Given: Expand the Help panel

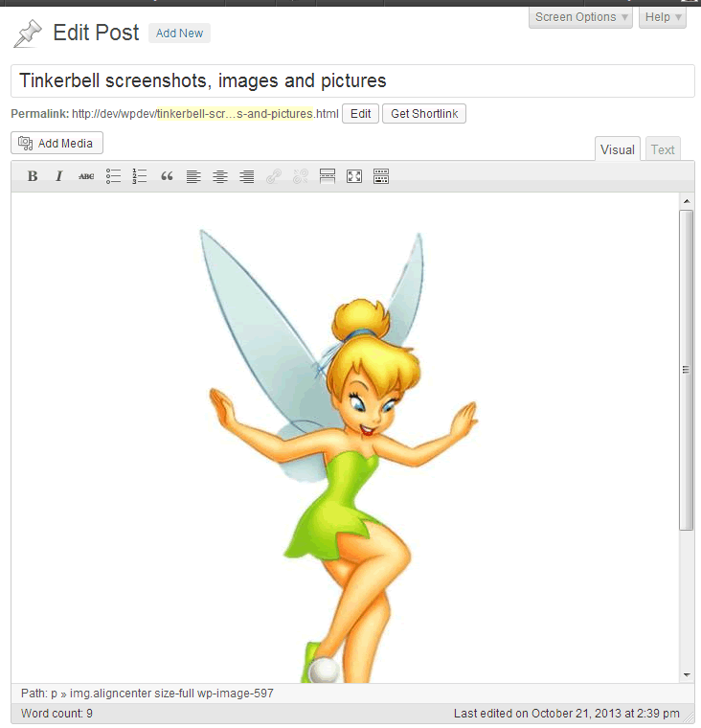Looking at the screenshot, I should pos(663,17).
